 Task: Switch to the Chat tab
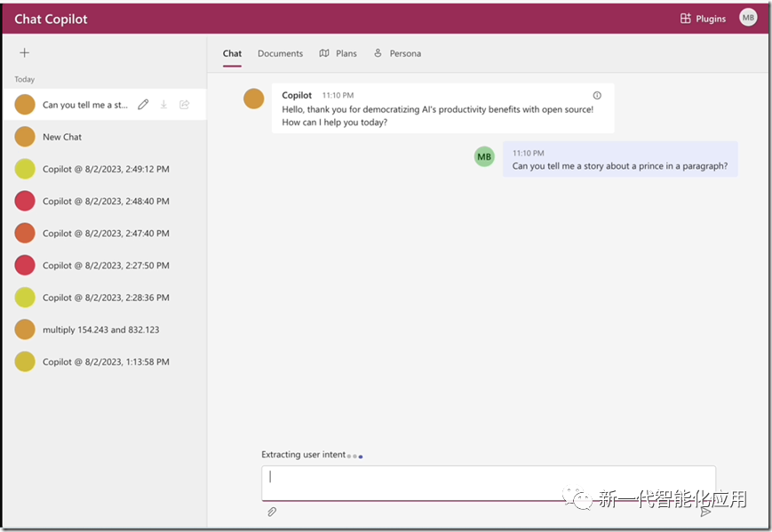tap(232, 53)
